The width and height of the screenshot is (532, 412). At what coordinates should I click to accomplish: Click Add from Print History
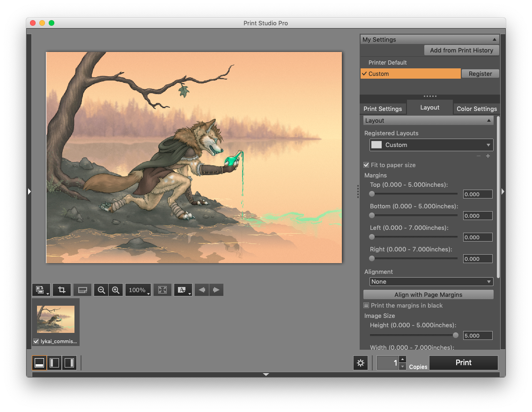point(461,50)
